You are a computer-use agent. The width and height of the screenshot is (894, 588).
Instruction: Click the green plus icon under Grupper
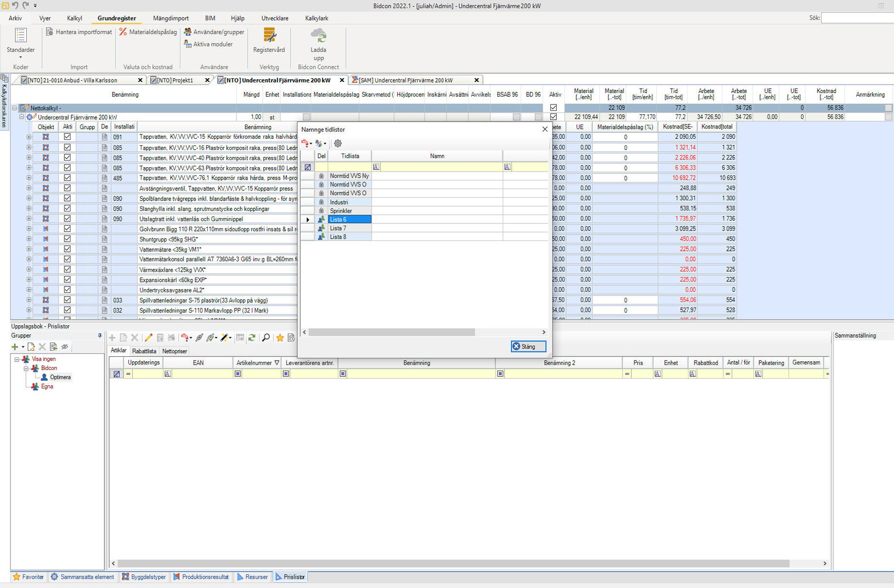pos(15,347)
